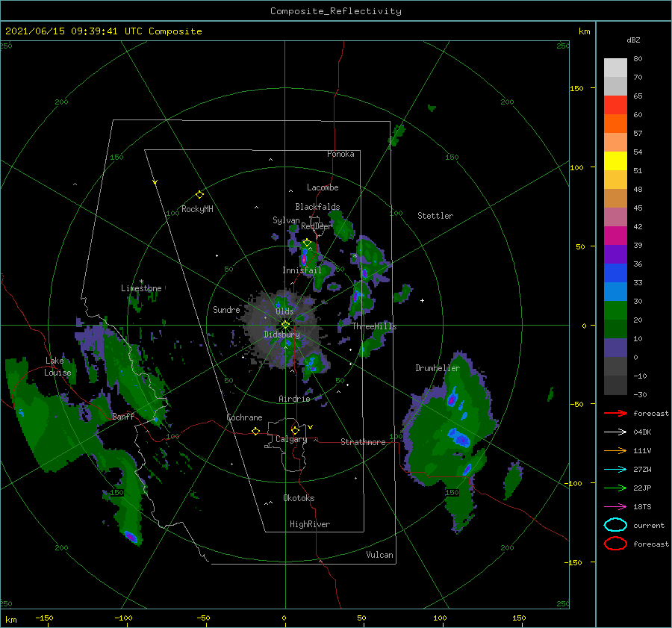Click the Sylvan label
The width and height of the screenshot is (672, 628).
286,220
